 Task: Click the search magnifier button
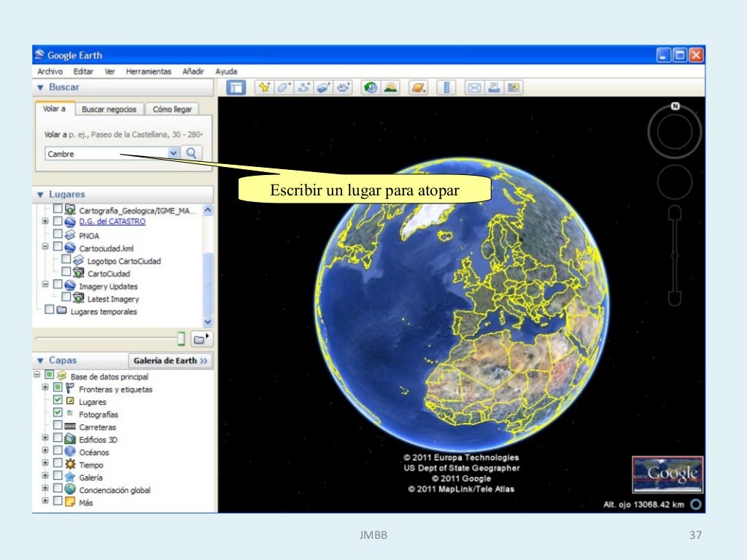tap(192, 153)
